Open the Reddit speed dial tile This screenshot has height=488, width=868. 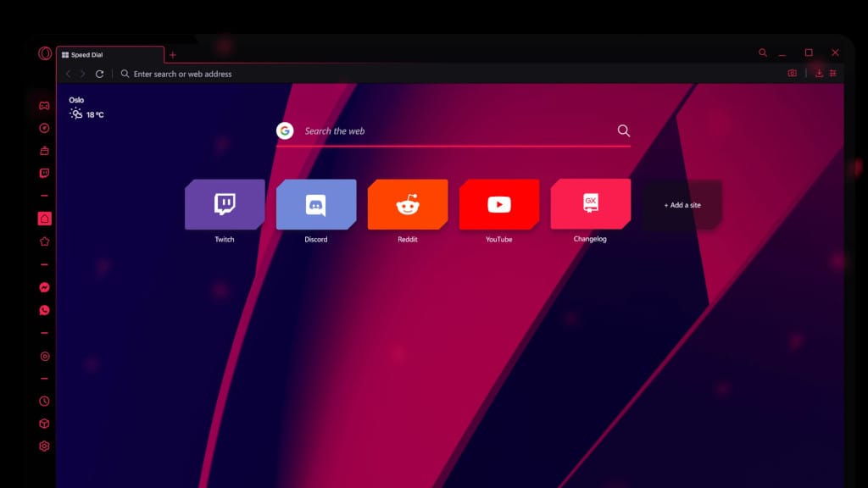[408, 204]
